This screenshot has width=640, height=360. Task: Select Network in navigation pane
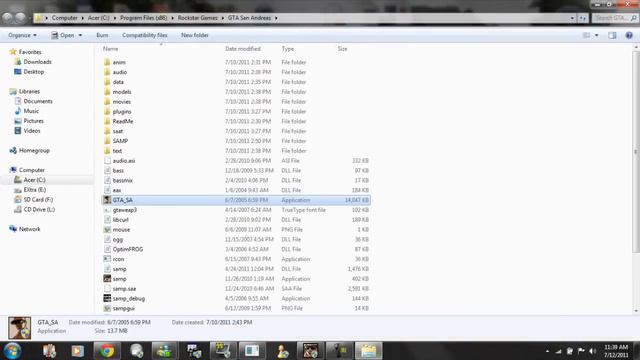(29, 229)
